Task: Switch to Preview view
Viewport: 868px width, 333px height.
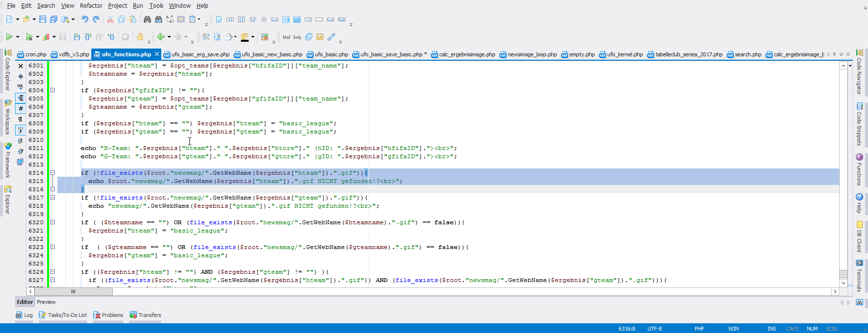Action: pyautogui.click(x=46, y=302)
